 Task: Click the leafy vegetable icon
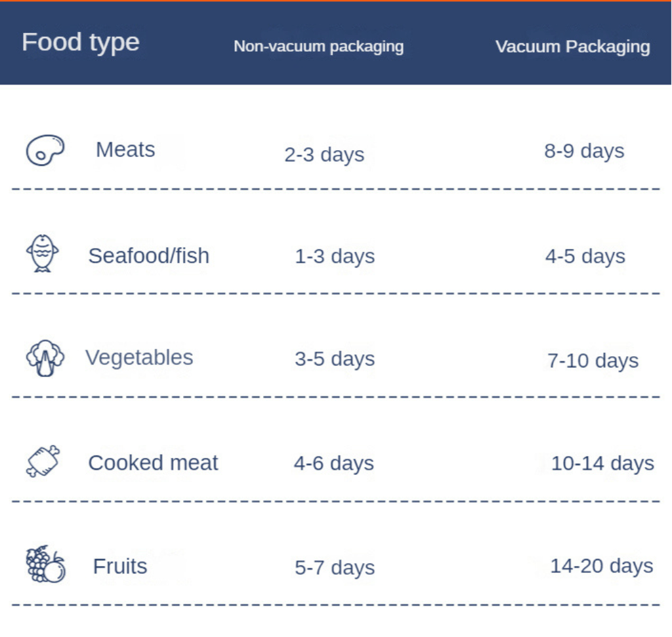tap(45, 358)
